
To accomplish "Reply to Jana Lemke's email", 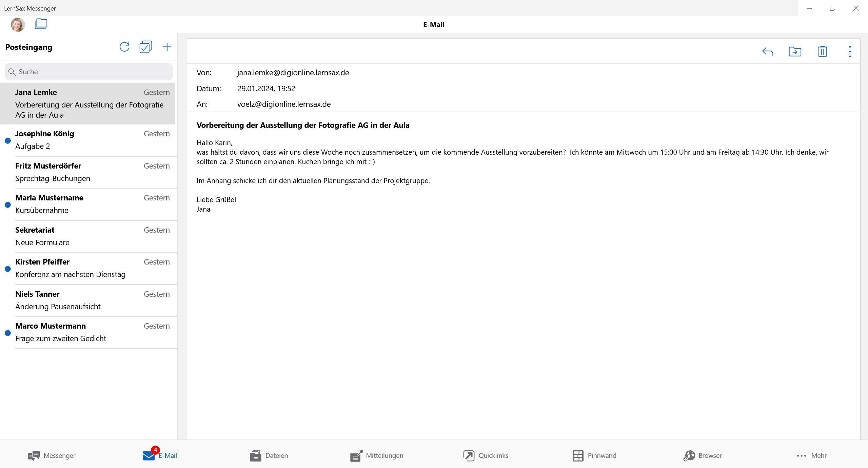I will tap(767, 52).
